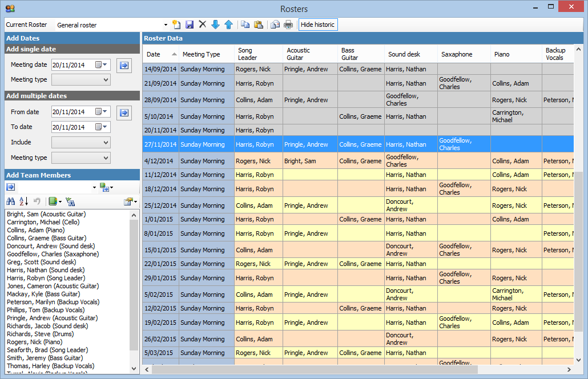Save the current roster

pos(190,25)
